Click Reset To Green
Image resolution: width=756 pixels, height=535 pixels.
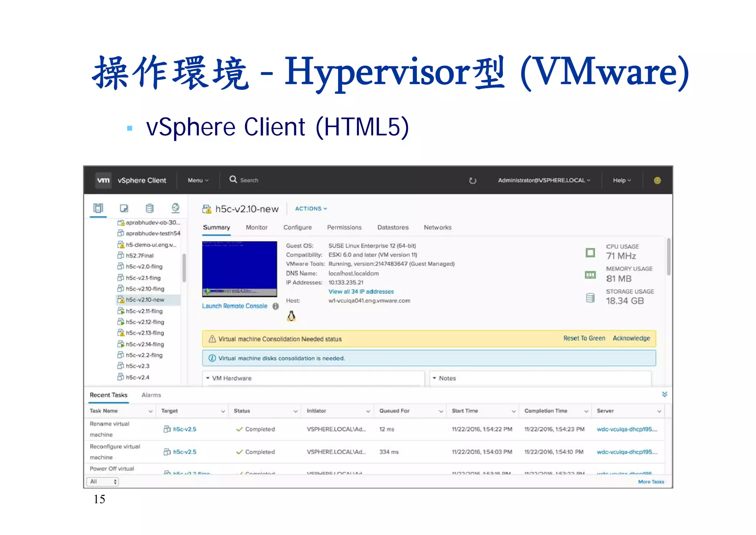(584, 338)
